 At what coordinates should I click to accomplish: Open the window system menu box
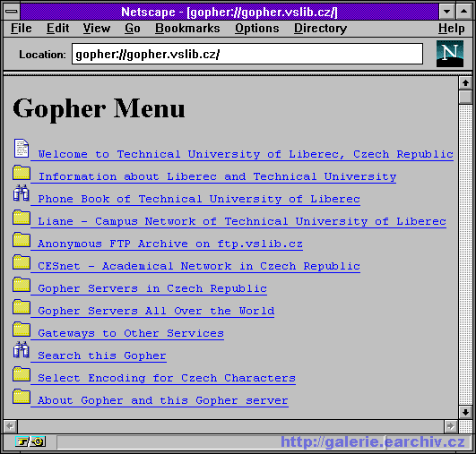[x=12, y=12]
